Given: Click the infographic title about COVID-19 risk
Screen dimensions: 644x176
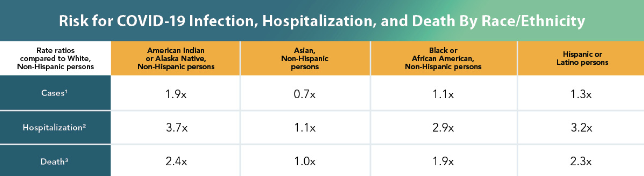Looking at the screenshot, I should coord(322,21).
